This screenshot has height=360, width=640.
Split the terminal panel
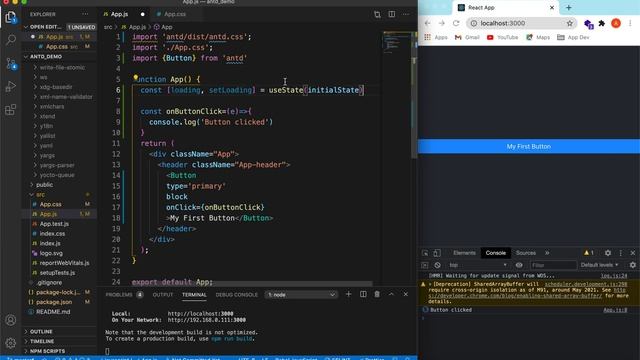pos(363,294)
